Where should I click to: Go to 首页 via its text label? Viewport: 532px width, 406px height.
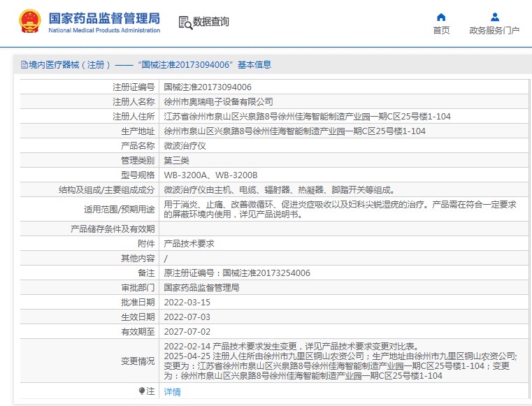(441, 31)
